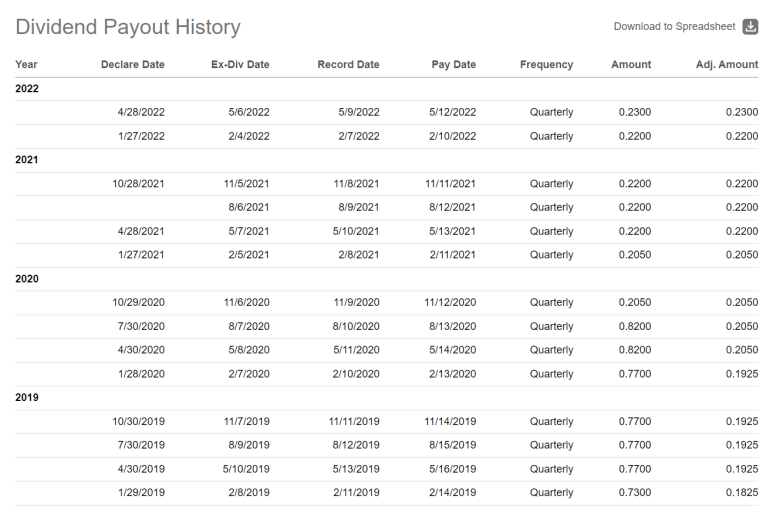Click ex-div date 11/5/2021
Screen dimensions: 773x509
point(246,184)
